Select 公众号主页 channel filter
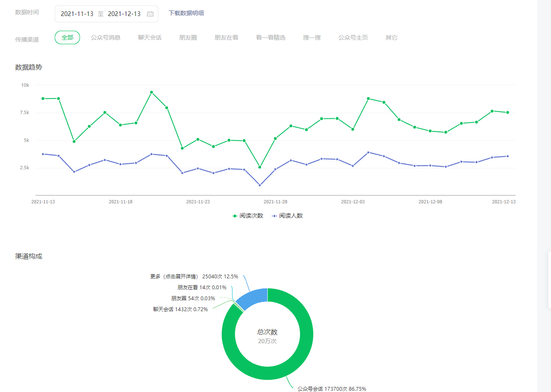551x392 pixels. coord(353,37)
